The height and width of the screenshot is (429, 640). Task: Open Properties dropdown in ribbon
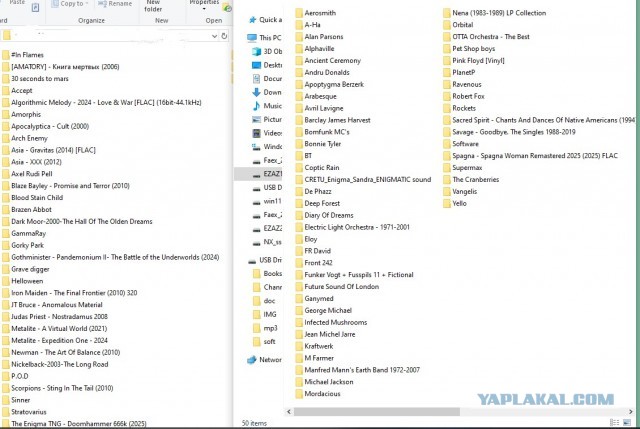(204, 8)
